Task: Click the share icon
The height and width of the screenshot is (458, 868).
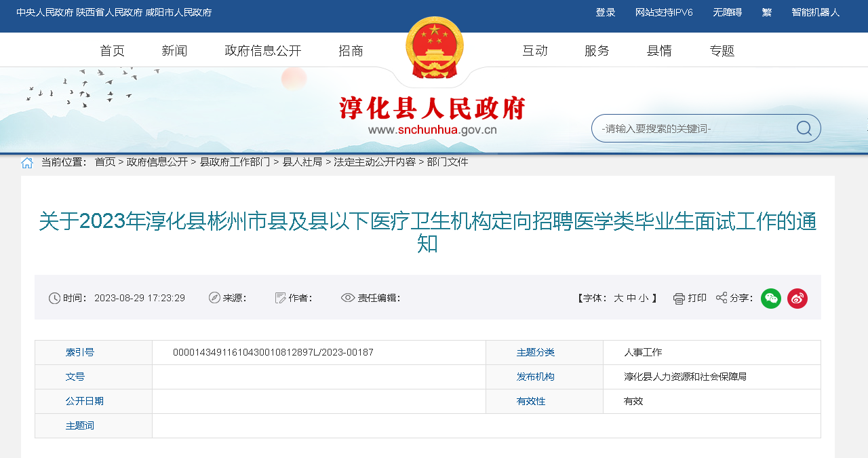Action: coord(722,298)
